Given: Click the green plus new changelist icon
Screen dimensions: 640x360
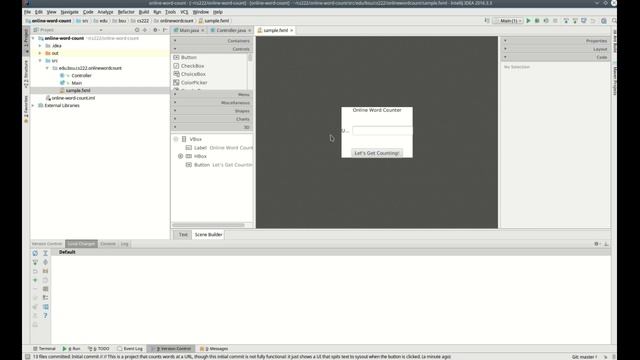Looking at the screenshot, I should pos(35,280).
